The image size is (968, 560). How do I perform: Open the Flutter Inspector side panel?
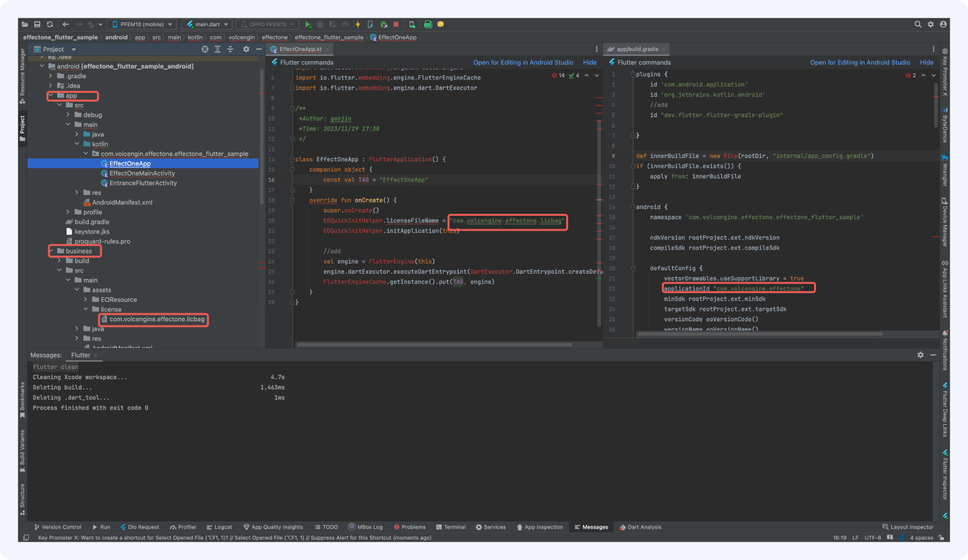click(x=944, y=476)
